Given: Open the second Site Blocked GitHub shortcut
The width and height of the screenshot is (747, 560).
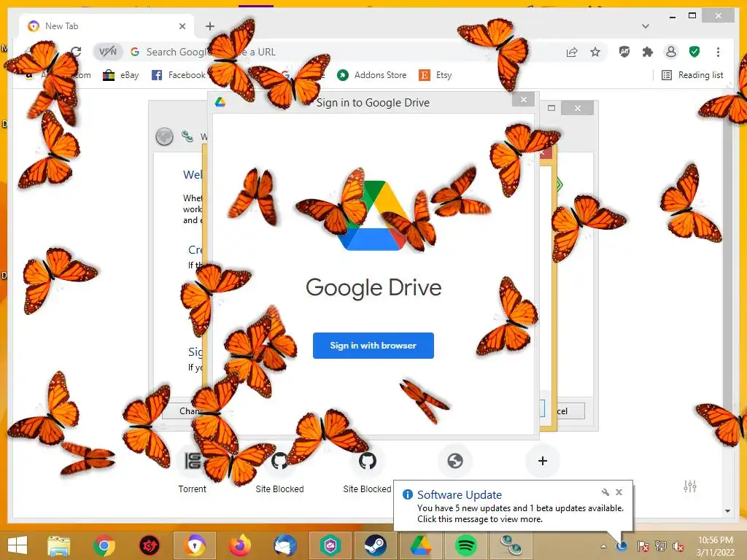Looking at the screenshot, I should 368,470.
